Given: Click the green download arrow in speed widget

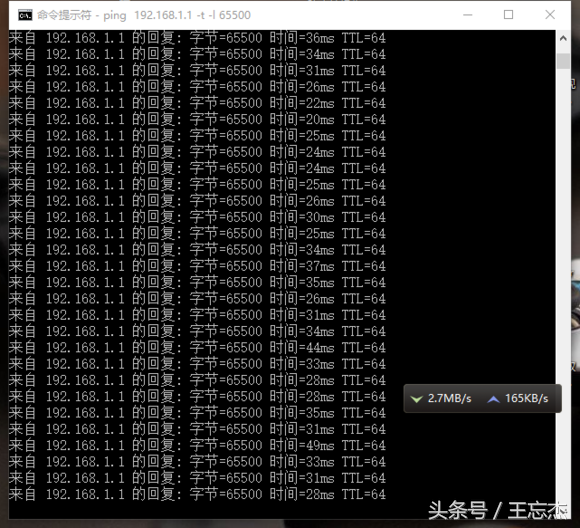Looking at the screenshot, I should pyautogui.click(x=417, y=399).
